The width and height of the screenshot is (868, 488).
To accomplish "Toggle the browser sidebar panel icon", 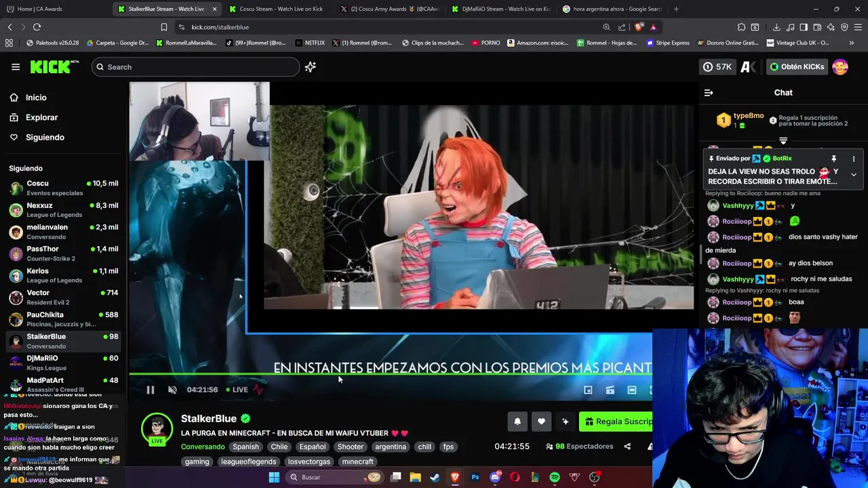I will pyautogui.click(x=804, y=27).
